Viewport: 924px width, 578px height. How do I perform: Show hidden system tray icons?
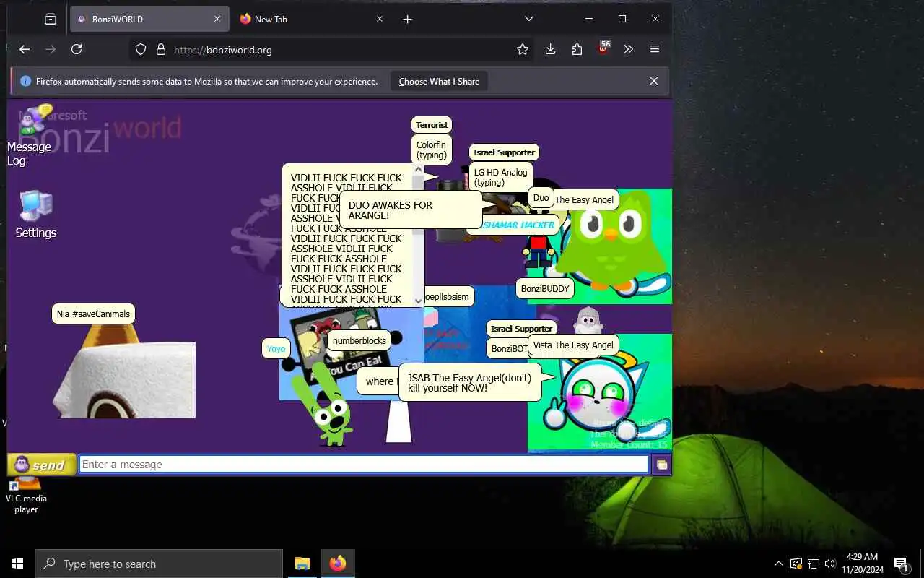[x=778, y=564]
